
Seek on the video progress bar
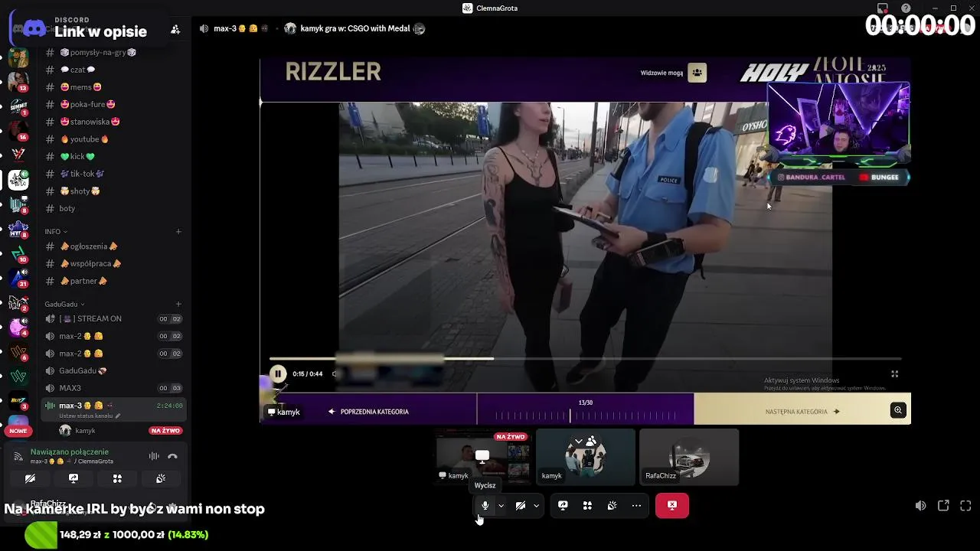point(585,358)
